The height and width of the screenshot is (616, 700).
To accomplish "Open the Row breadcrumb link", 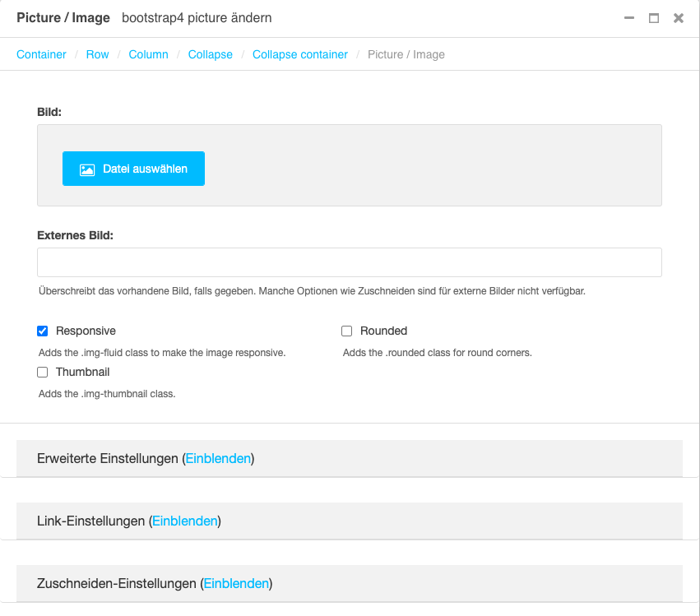I will 97,54.
